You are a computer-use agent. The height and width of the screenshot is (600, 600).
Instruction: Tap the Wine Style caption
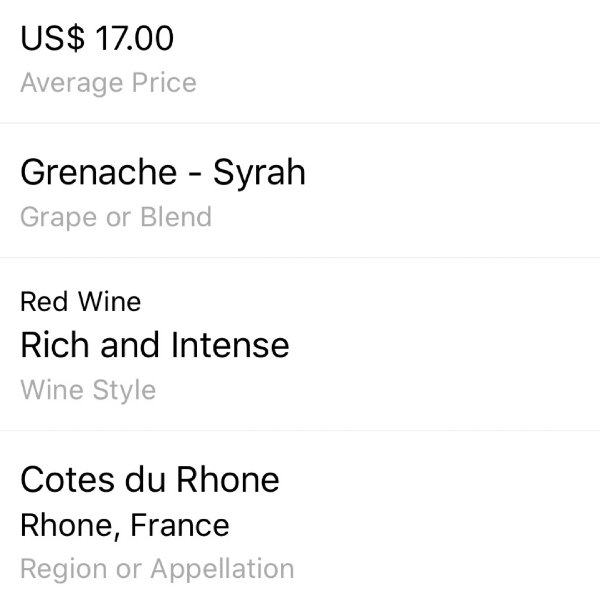[88, 390]
